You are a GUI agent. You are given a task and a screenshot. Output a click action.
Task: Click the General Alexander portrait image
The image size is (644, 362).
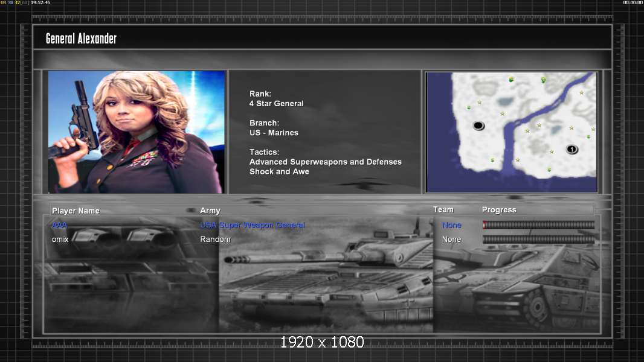click(137, 132)
